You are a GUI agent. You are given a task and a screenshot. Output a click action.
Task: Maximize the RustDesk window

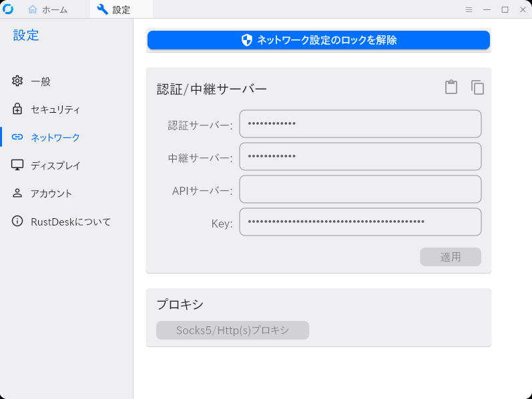[x=505, y=9]
